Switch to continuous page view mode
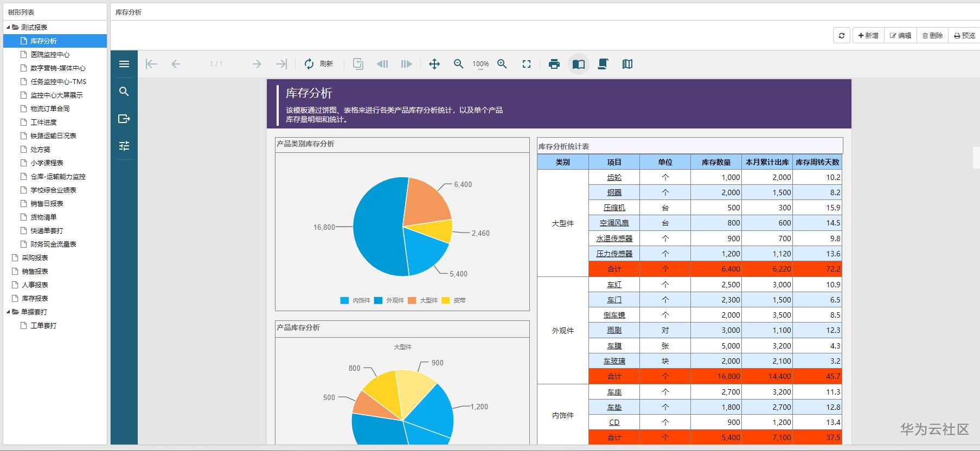980x451 pixels. 603,64
